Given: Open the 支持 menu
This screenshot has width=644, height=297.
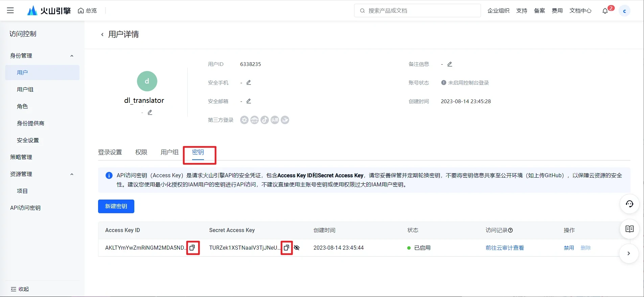Looking at the screenshot, I should point(522,10).
